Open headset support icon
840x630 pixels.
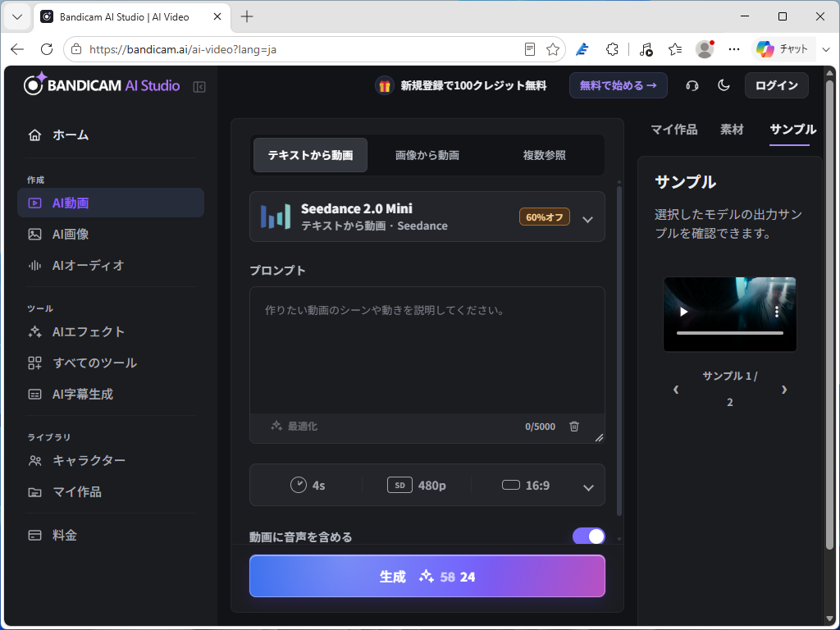coord(692,85)
